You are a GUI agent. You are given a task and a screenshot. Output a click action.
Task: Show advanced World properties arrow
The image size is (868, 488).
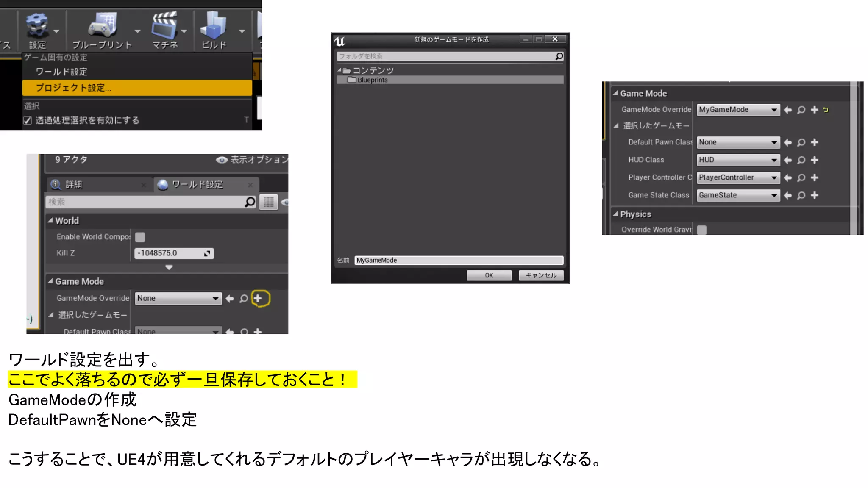169,267
